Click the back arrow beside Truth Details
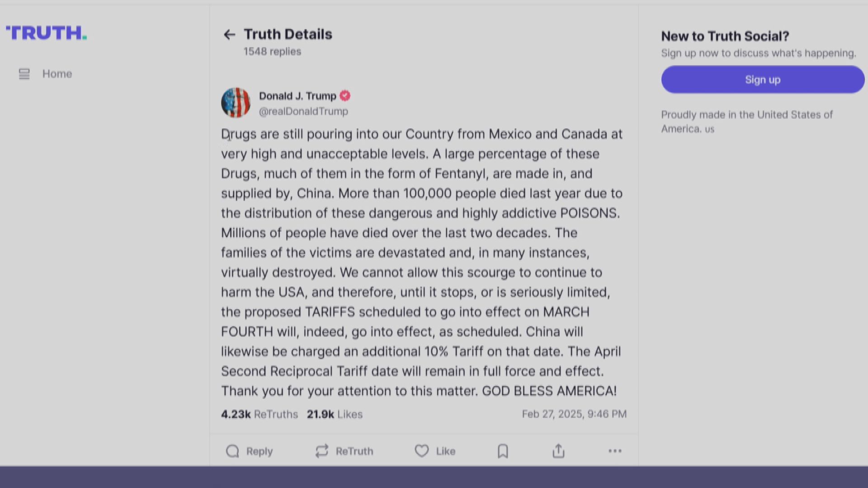 pos(229,35)
